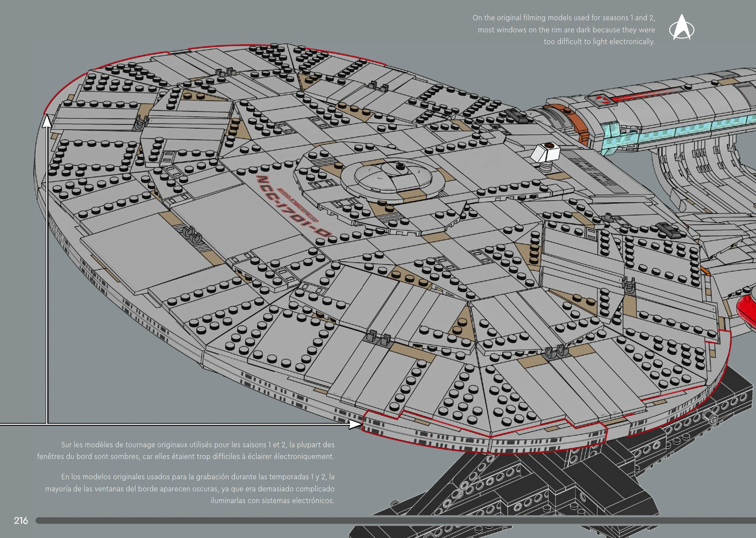Click the Starfleet delta insignia icon
This screenshot has width=756, height=538.
[681, 27]
